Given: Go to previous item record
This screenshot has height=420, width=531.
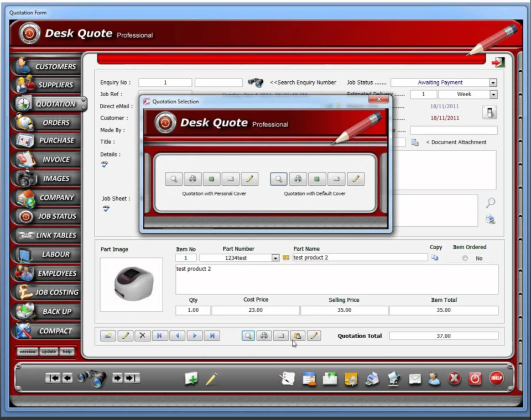Looking at the screenshot, I should 178,336.
